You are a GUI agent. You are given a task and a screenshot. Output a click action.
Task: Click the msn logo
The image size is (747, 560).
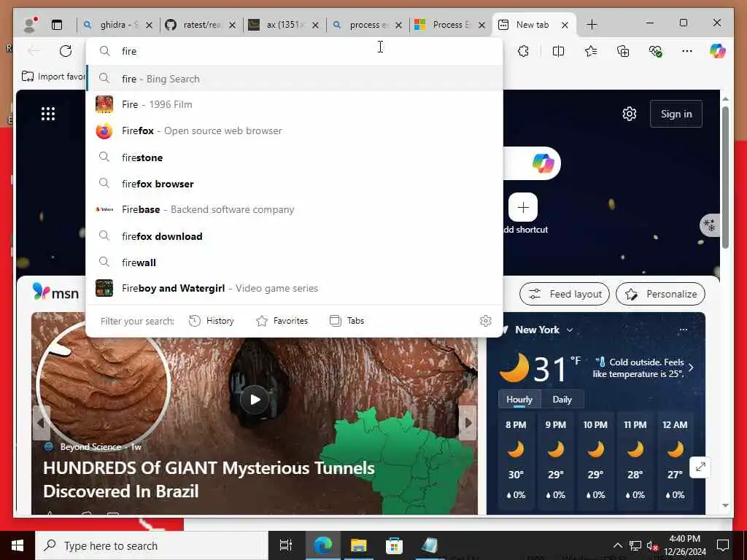pos(55,292)
